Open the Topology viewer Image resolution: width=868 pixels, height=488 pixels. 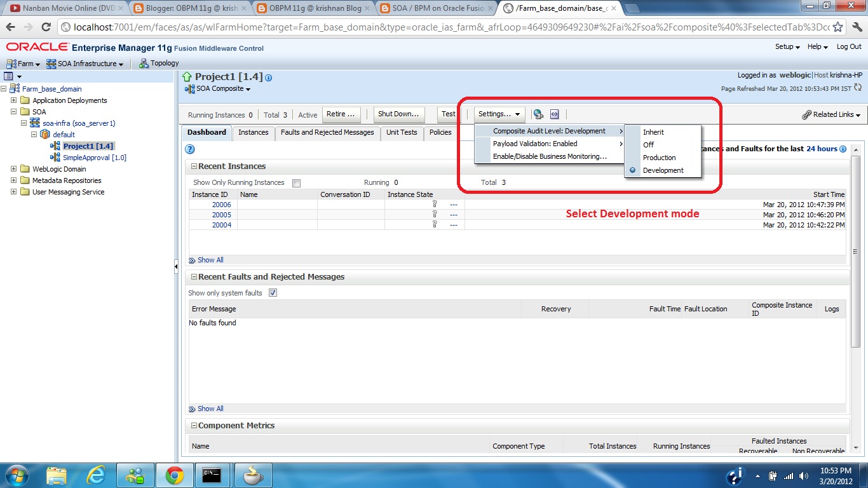point(159,63)
